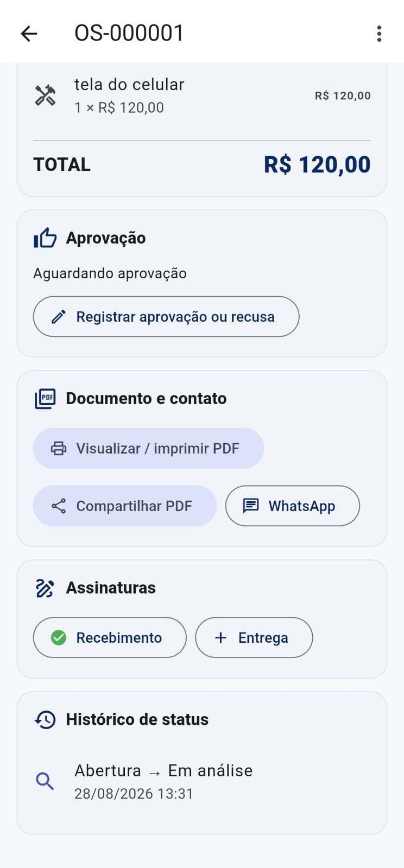This screenshot has height=868, width=404.
Task: Go back using the arrow icon
Action: click(29, 34)
